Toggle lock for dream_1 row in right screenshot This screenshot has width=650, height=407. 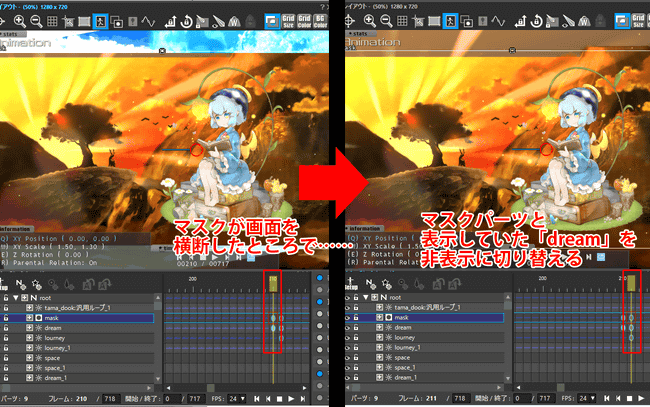[x=356, y=377]
